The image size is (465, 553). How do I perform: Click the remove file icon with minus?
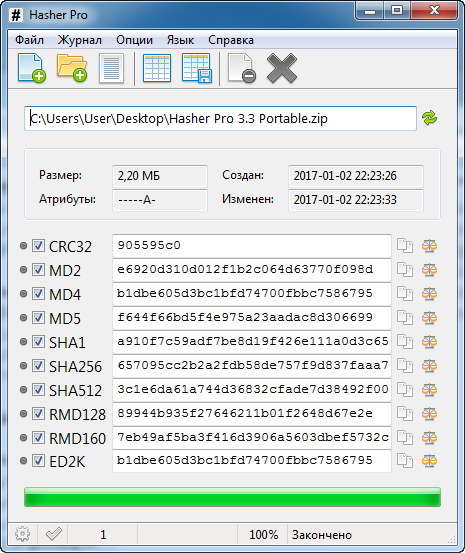coord(242,68)
